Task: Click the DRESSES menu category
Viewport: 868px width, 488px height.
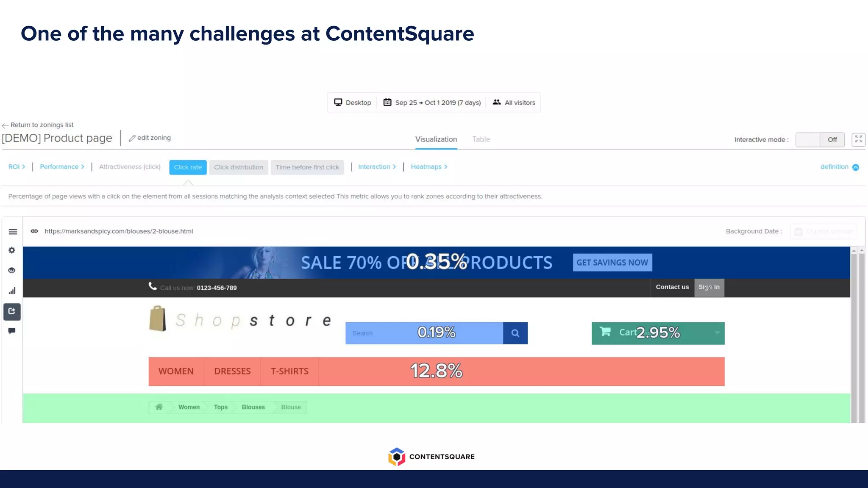Action: click(232, 372)
